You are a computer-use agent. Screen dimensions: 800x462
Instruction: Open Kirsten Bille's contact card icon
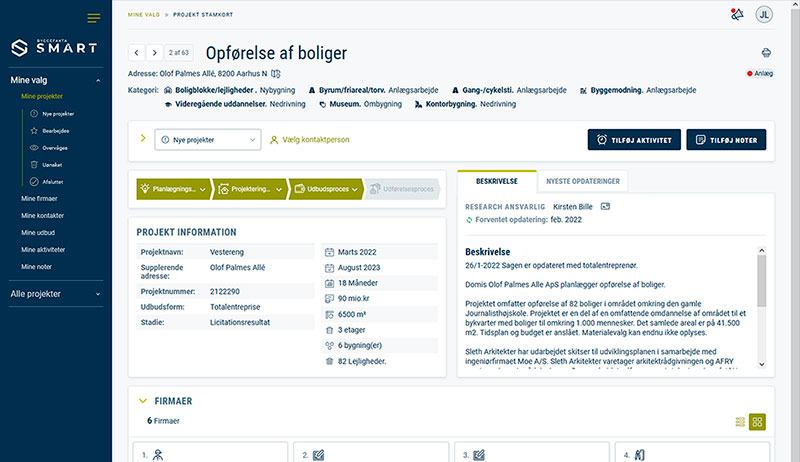(605, 206)
